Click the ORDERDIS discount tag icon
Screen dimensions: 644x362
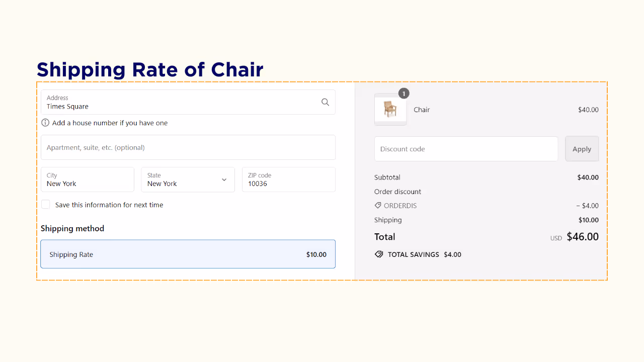point(378,206)
